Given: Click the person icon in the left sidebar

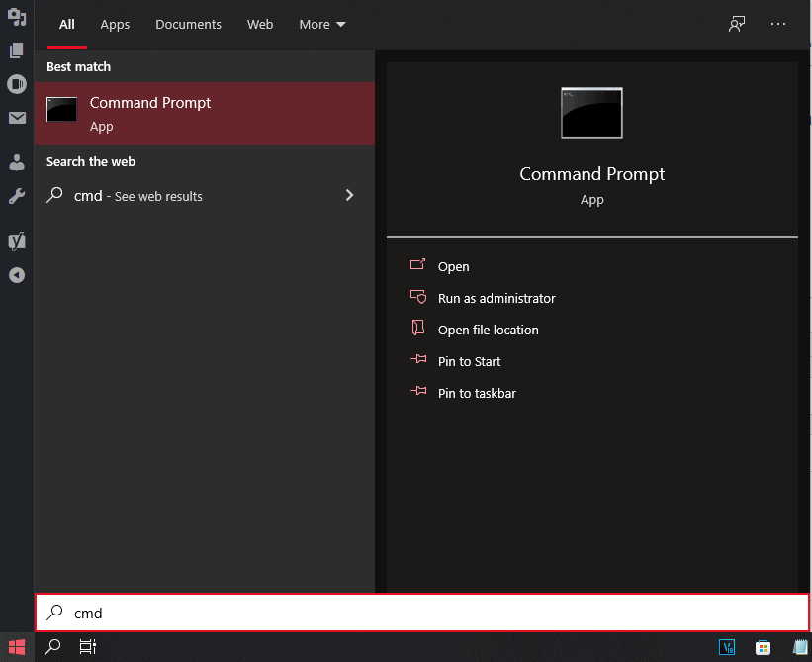Looking at the screenshot, I should click(17, 162).
